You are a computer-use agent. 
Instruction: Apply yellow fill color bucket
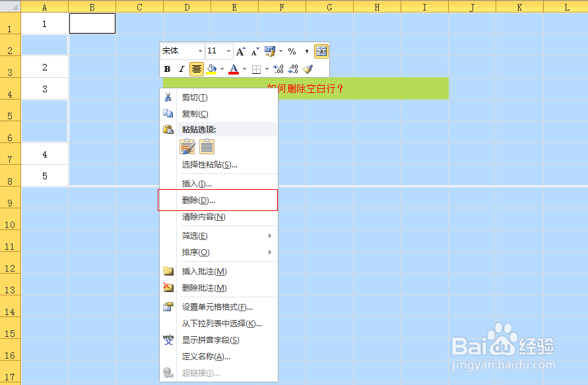(x=211, y=69)
